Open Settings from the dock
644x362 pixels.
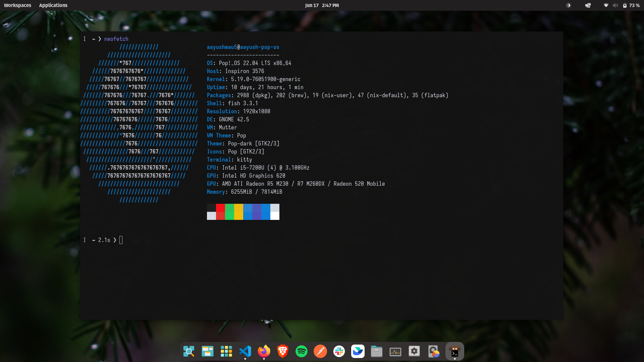(414, 351)
